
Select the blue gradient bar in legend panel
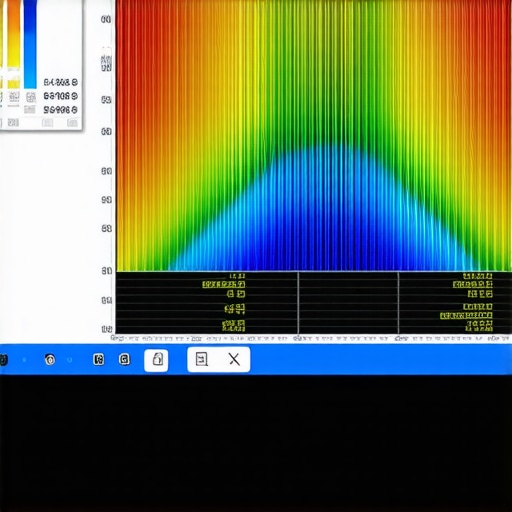(x=30, y=44)
